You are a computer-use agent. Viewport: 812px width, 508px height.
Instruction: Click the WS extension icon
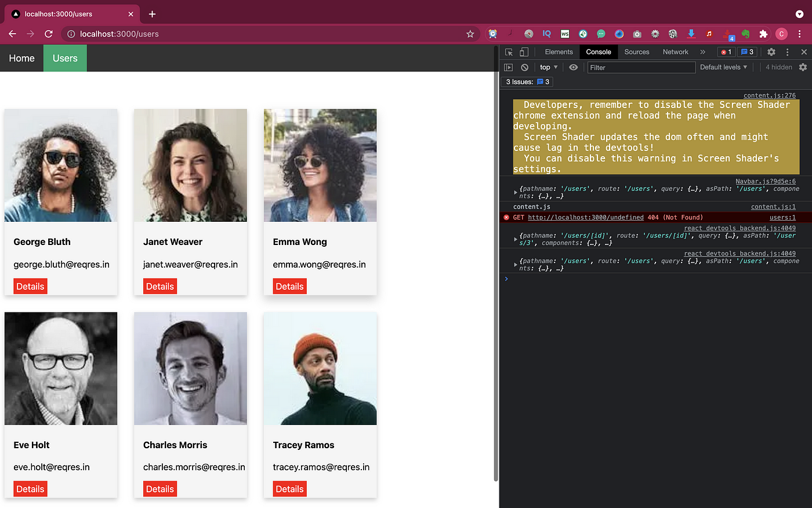pos(565,34)
